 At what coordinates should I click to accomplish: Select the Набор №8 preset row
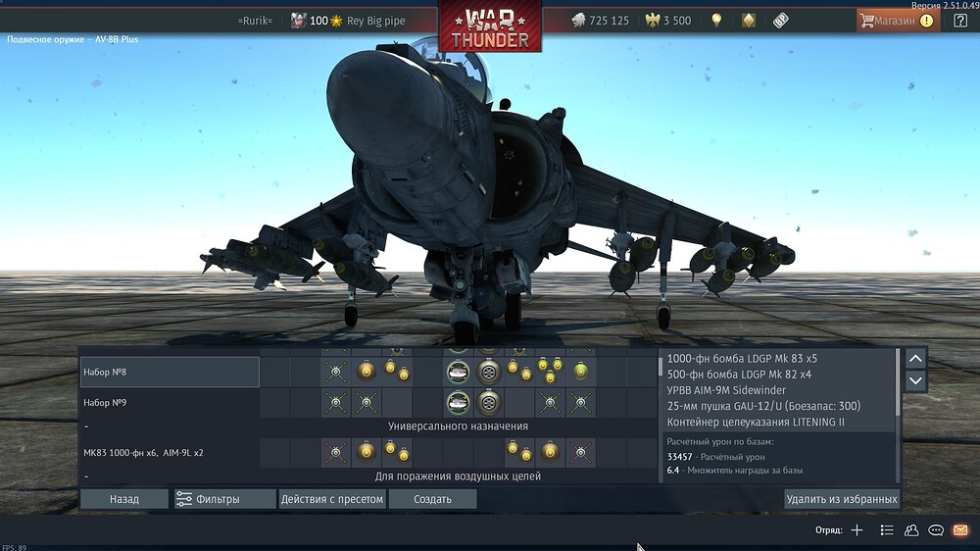(x=170, y=373)
